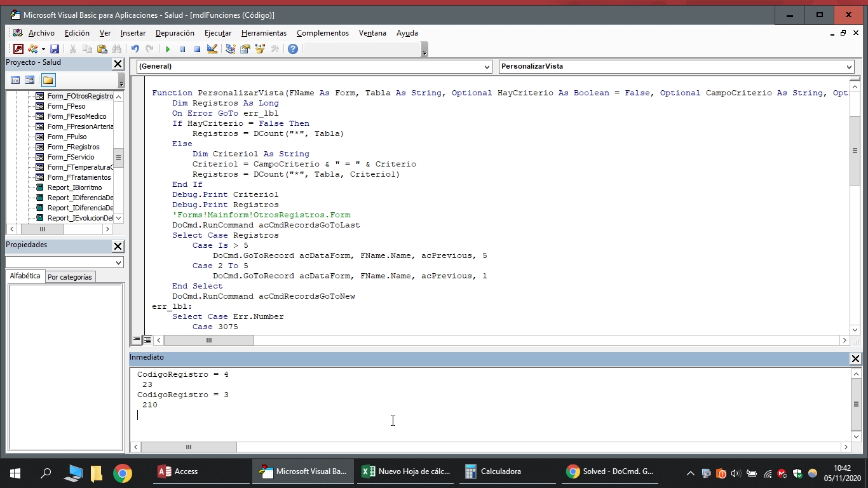868x488 pixels.
Task: Click the View Microsoft Access icon
Action: point(18,49)
